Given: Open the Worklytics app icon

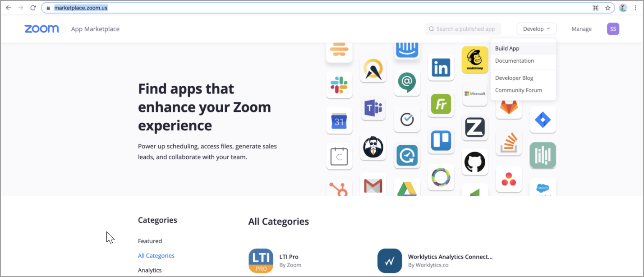Looking at the screenshot, I should [x=390, y=261].
